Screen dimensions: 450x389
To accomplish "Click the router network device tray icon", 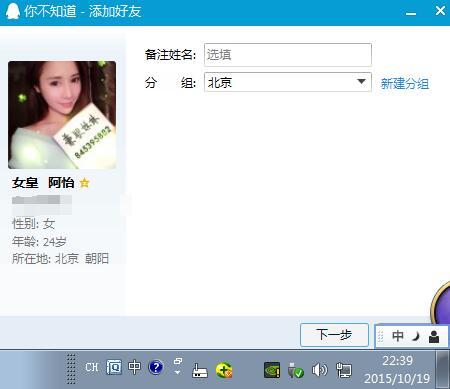I will pyautogui.click(x=200, y=370).
